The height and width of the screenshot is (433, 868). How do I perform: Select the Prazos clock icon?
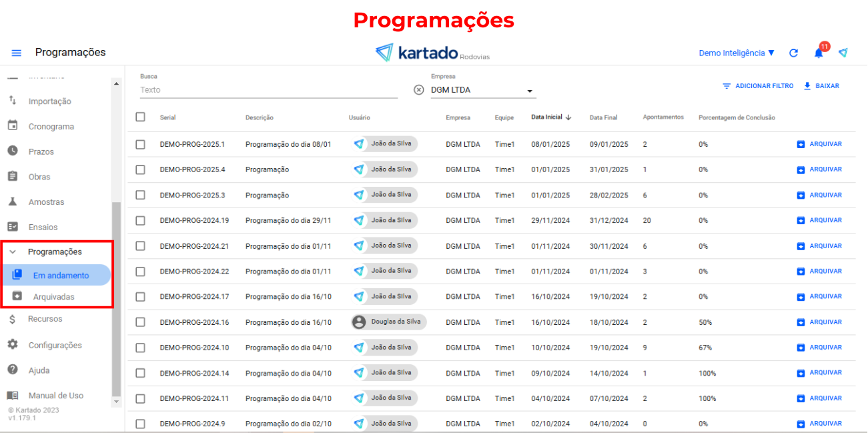coord(13,151)
